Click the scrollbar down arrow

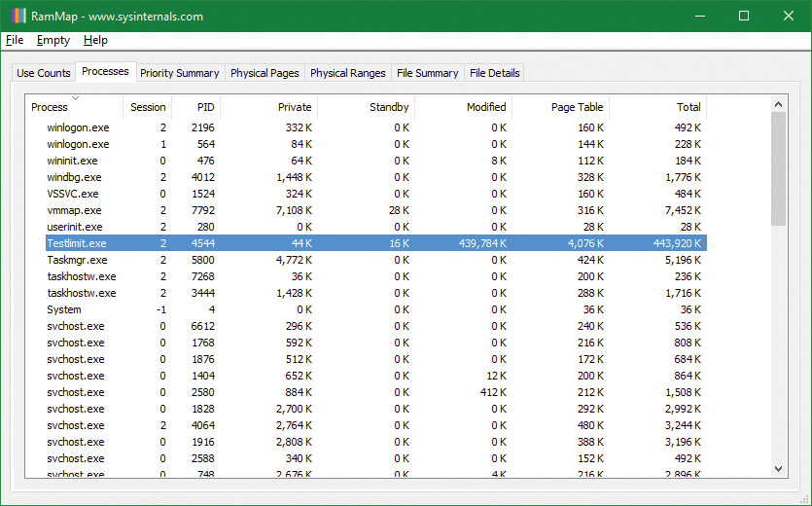pos(778,468)
